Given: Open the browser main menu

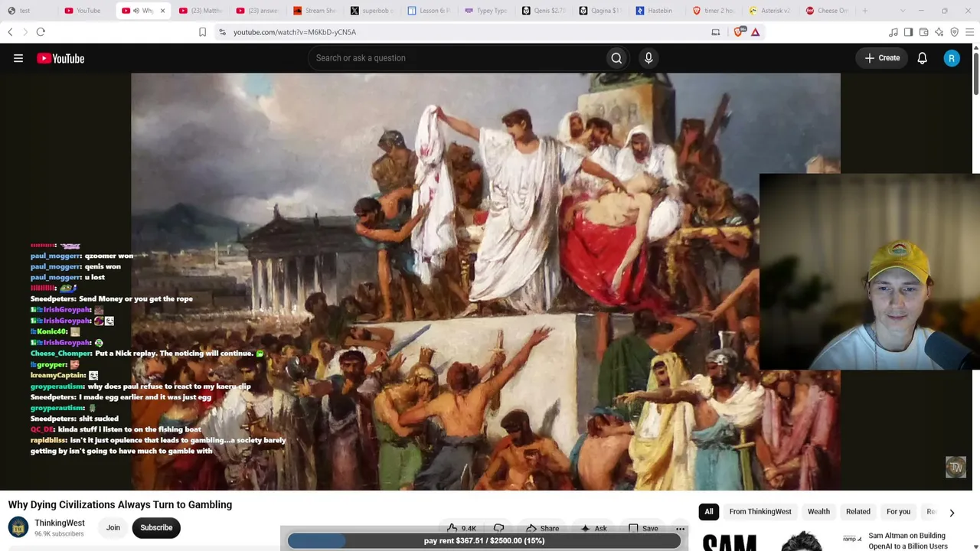Looking at the screenshot, I should pos(970,32).
